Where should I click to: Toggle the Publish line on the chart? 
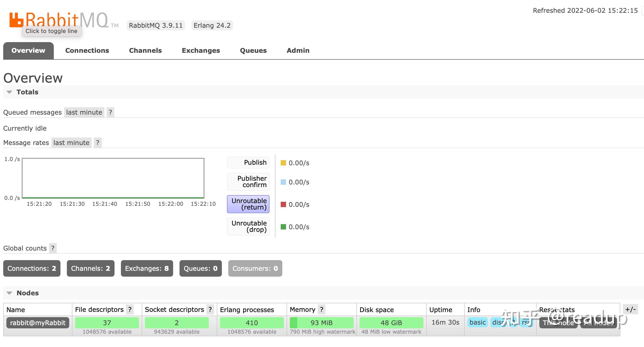pos(248,162)
